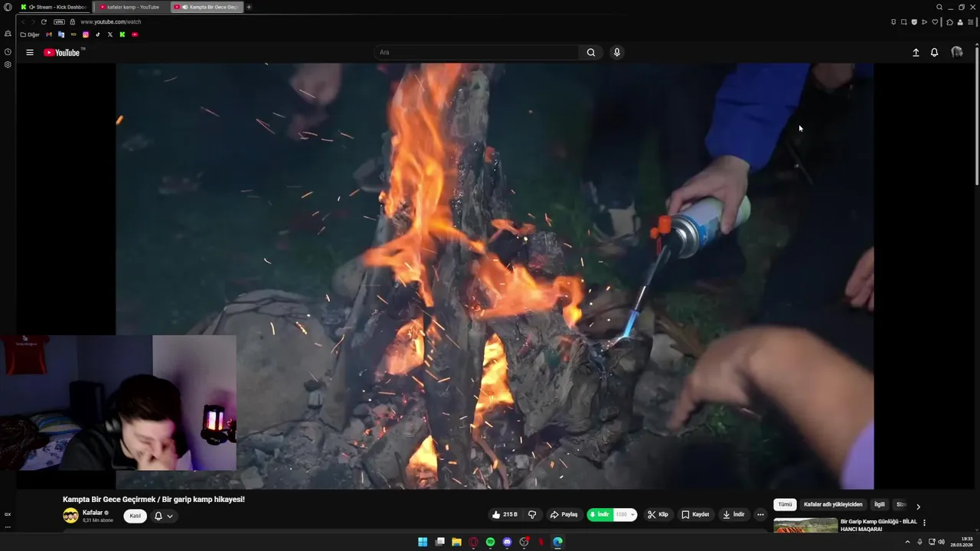The height and width of the screenshot is (551, 980).
Task: Take a snapshot with the toolbar snapshot icon
Action: [x=903, y=22]
